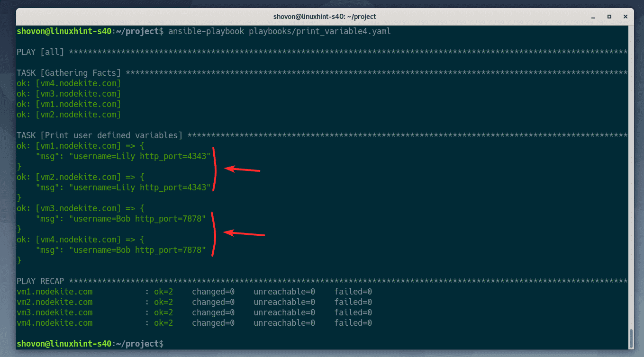Click the window title shovon@linuxhint-s40: ~/project
Viewport: 644px width, 357px height.
pyautogui.click(x=325, y=17)
